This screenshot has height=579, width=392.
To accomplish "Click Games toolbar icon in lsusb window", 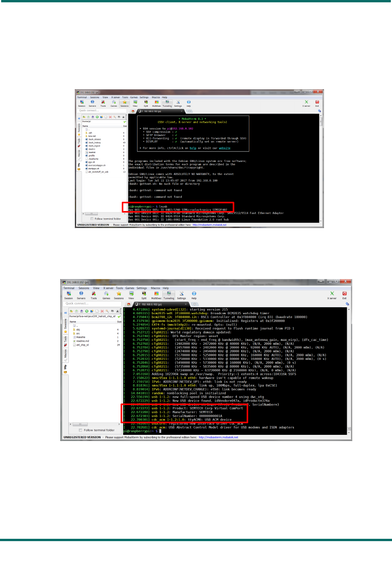I will click(114, 103).
